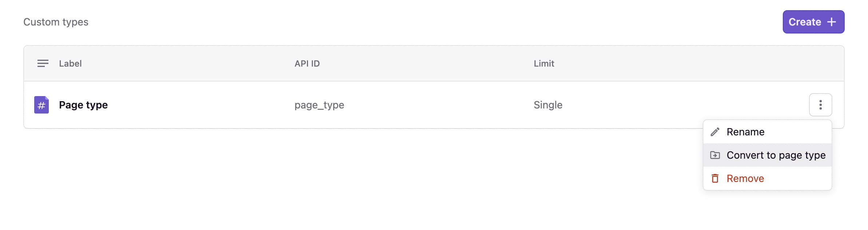Click the pencil icon beside Rename
The height and width of the screenshot is (230, 868).
(x=716, y=132)
